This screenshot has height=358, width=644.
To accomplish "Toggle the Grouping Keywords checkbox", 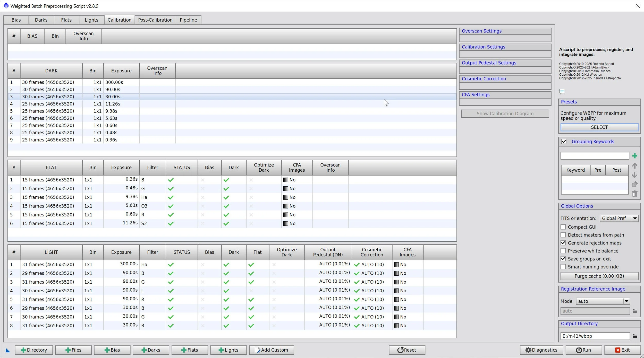I will point(564,142).
